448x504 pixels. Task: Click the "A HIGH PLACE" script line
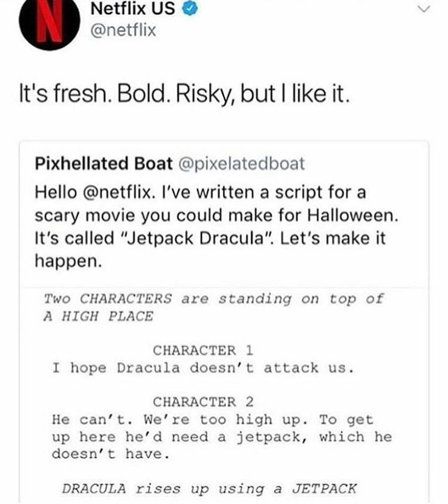[x=98, y=317]
